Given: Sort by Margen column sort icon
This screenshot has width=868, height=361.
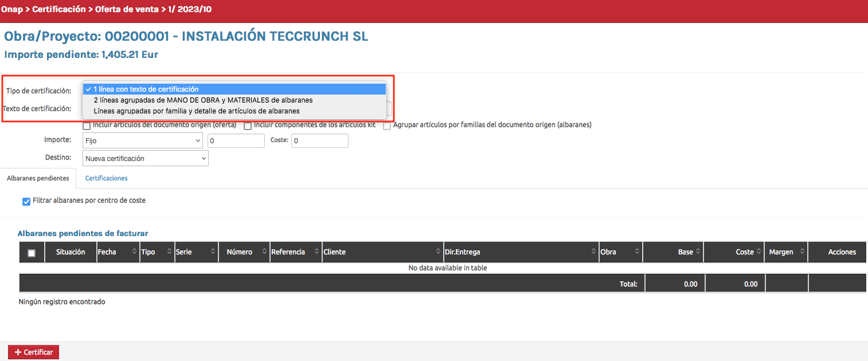Looking at the screenshot, I should 802,252.
